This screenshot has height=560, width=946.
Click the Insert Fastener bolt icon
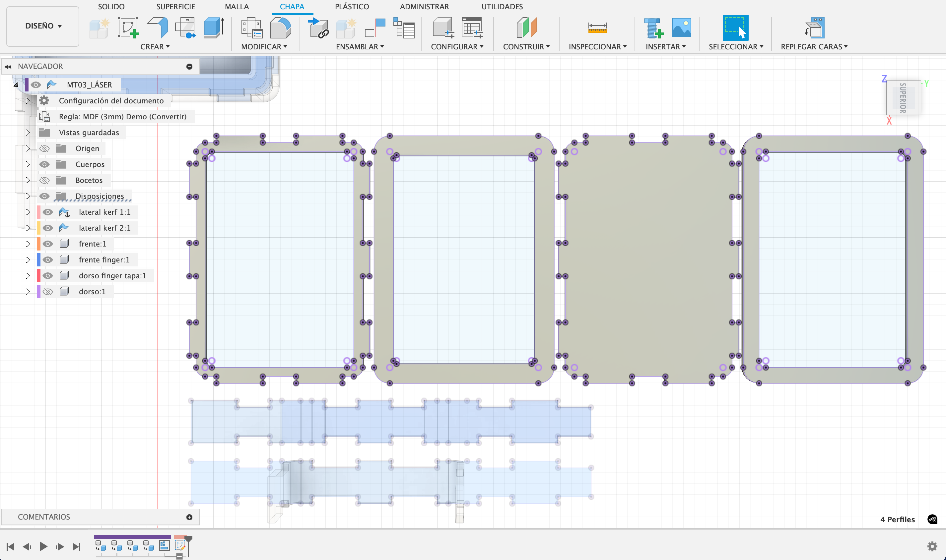tap(653, 28)
